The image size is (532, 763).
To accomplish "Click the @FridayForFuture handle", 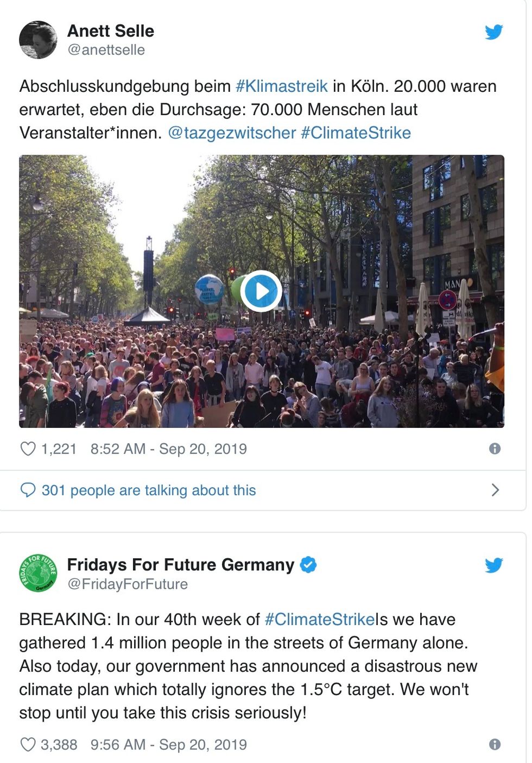I will pos(128,584).
